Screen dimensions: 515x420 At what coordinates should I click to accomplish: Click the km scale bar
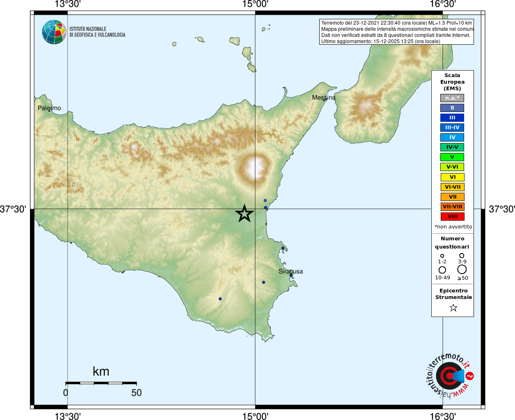pos(101,383)
